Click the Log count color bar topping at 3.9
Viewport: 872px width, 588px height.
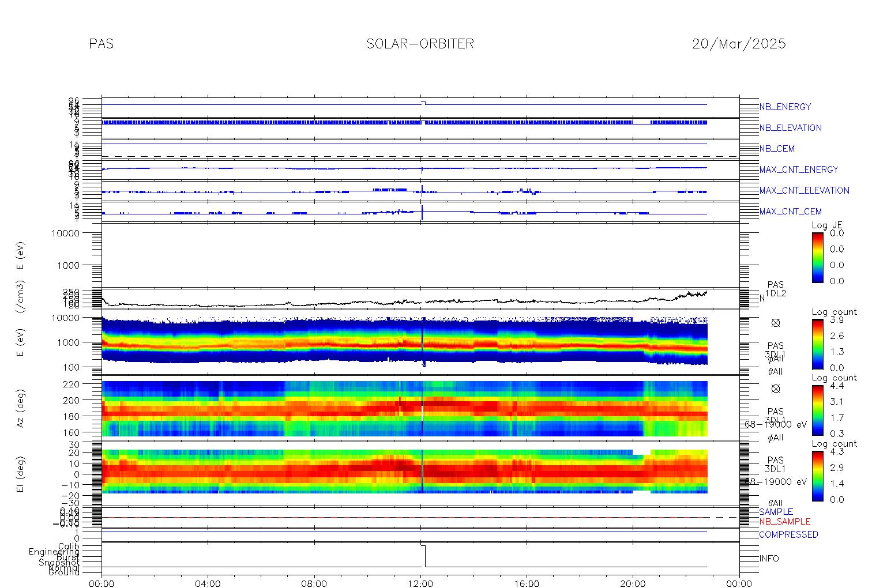pyautogui.click(x=817, y=344)
